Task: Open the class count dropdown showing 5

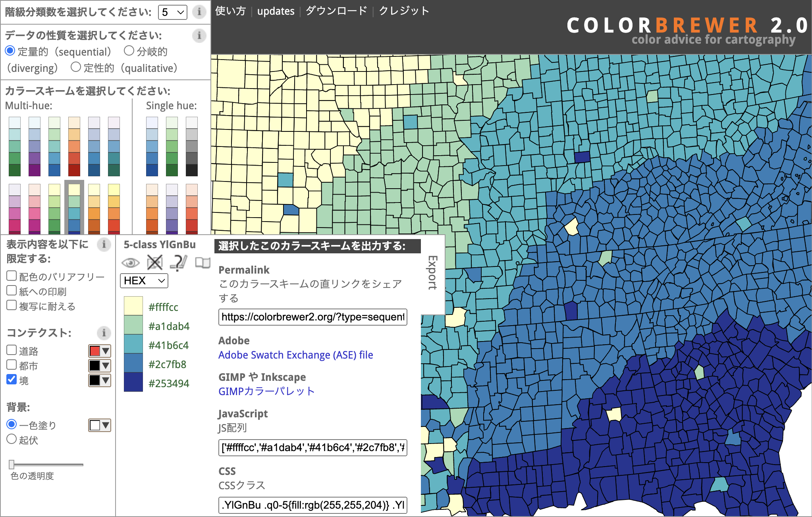Action: [x=173, y=12]
